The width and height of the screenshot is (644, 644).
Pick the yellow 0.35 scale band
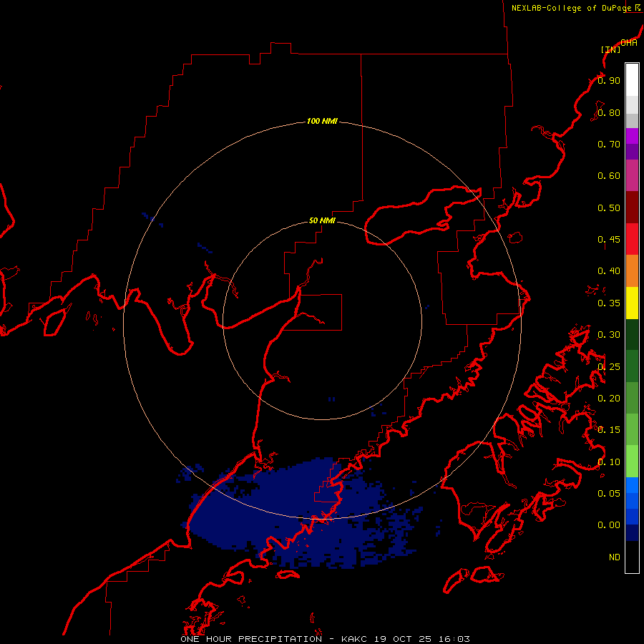tap(632, 303)
